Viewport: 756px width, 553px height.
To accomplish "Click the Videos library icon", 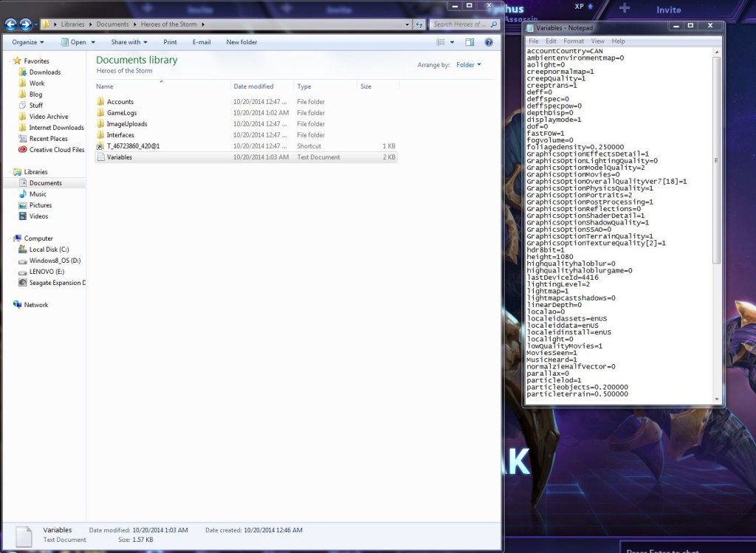I will point(22,216).
